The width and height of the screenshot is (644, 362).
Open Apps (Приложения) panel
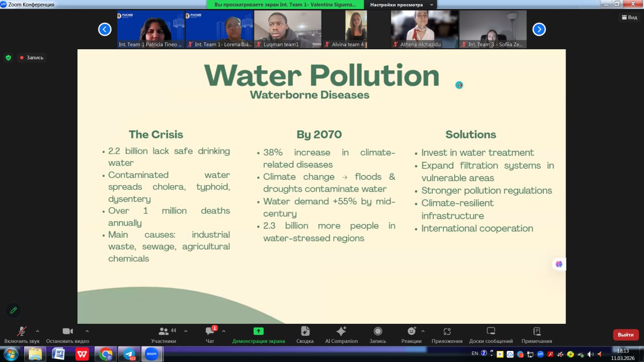(x=447, y=334)
